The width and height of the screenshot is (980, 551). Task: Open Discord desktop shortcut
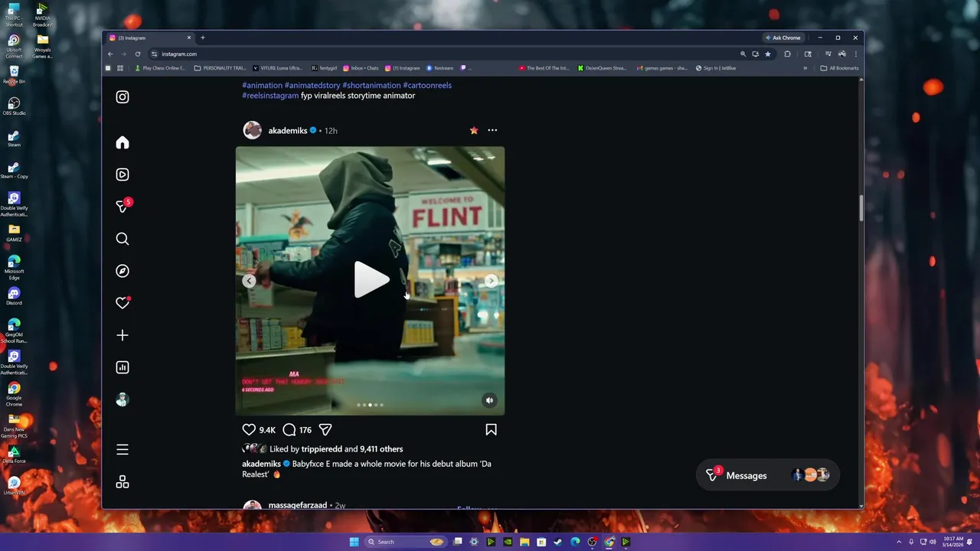[x=14, y=296]
